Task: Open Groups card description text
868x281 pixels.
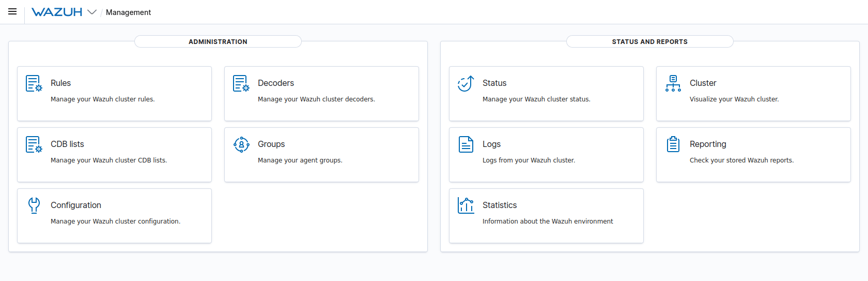Action: point(300,160)
